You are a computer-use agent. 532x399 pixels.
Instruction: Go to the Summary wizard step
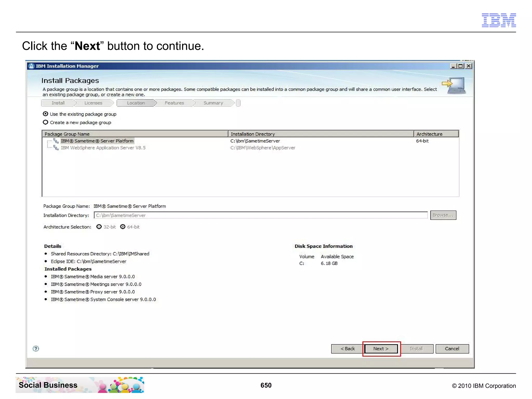pos(213,103)
